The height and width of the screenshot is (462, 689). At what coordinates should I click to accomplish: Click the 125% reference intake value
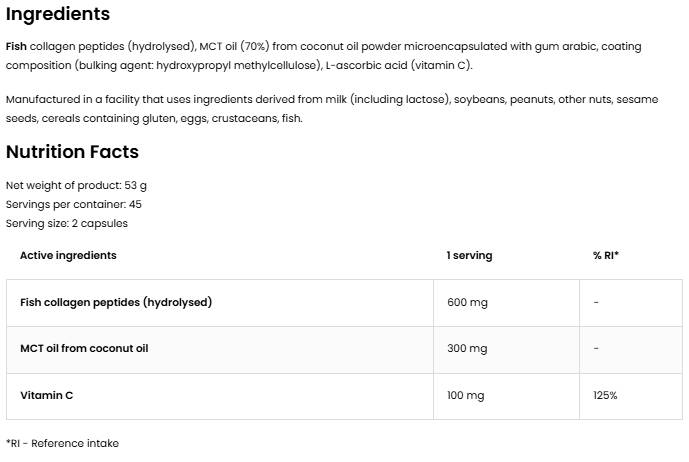coord(605,396)
